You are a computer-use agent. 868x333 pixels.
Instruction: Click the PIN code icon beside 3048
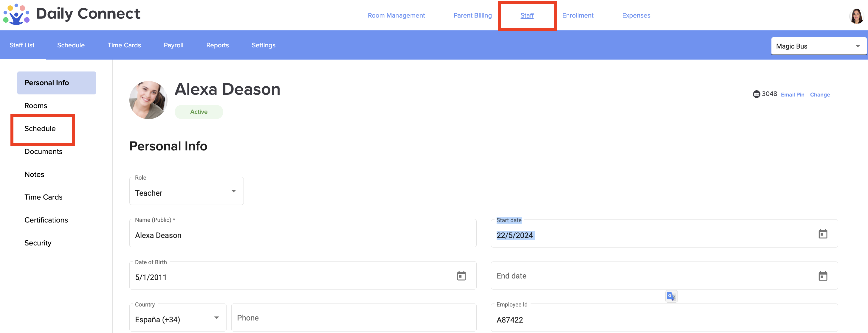pos(756,94)
